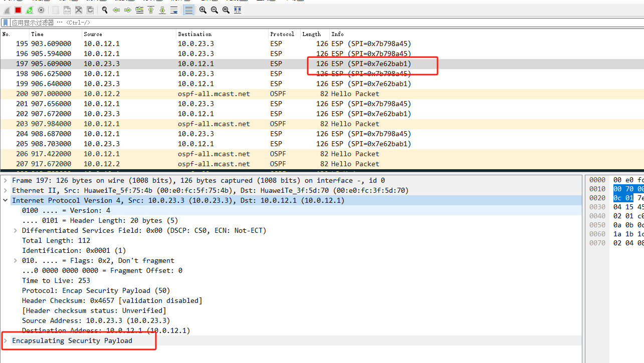
Task: Select packet 195 in the list
Action: coord(322,44)
